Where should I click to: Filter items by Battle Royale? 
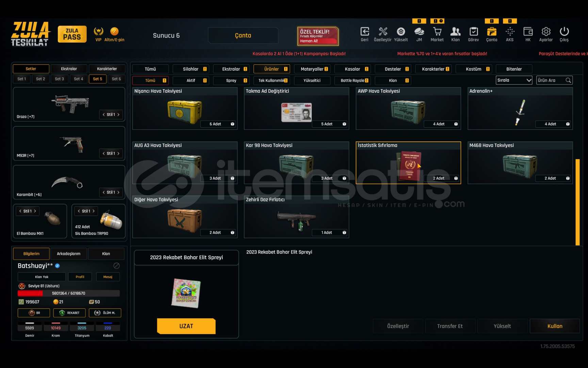(353, 80)
